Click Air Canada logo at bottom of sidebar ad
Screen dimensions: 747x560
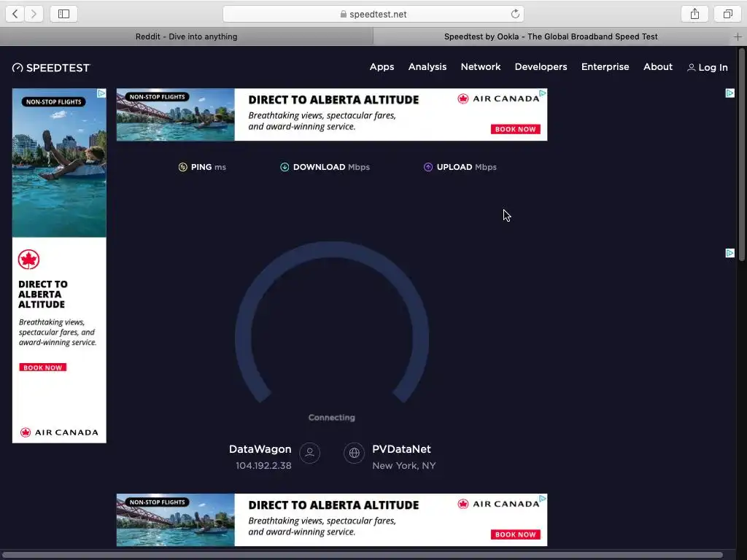click(x=59, y=432)
